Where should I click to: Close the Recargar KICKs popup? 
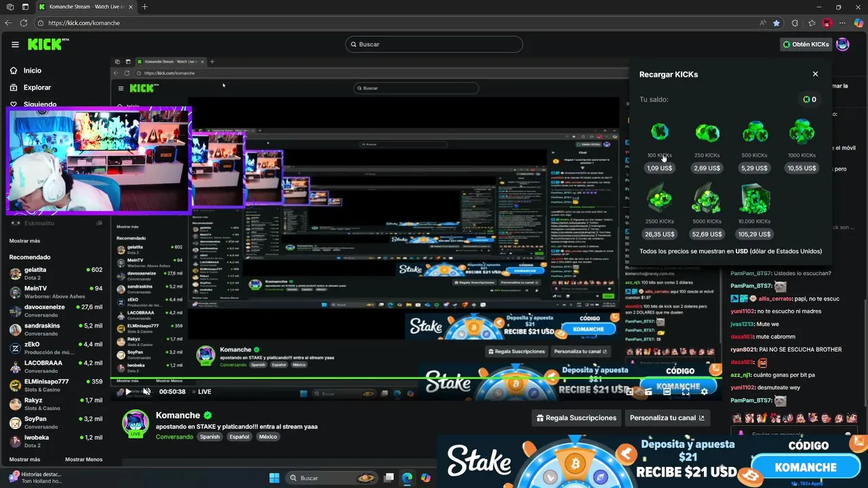[x=815, y=74]
